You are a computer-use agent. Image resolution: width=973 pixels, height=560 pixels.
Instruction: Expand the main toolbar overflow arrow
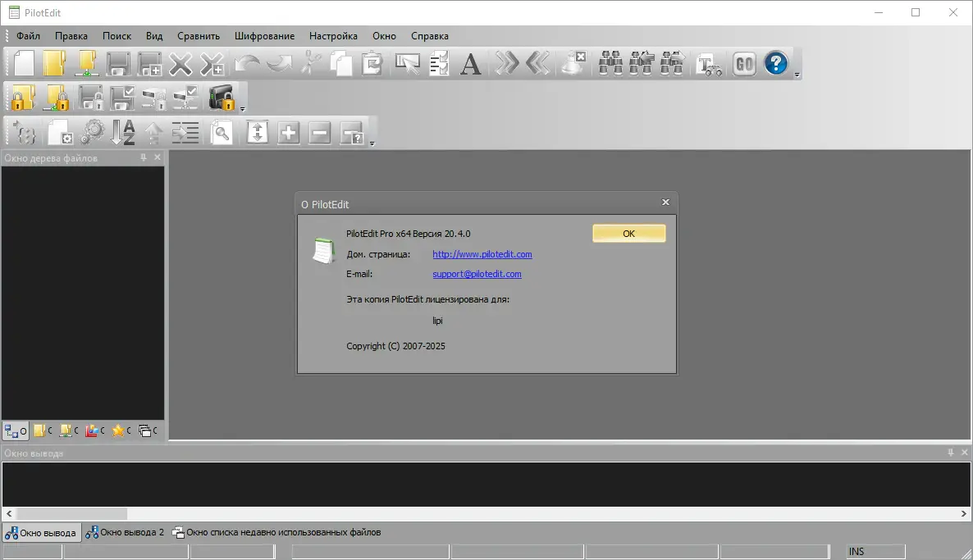click(797, 75)
